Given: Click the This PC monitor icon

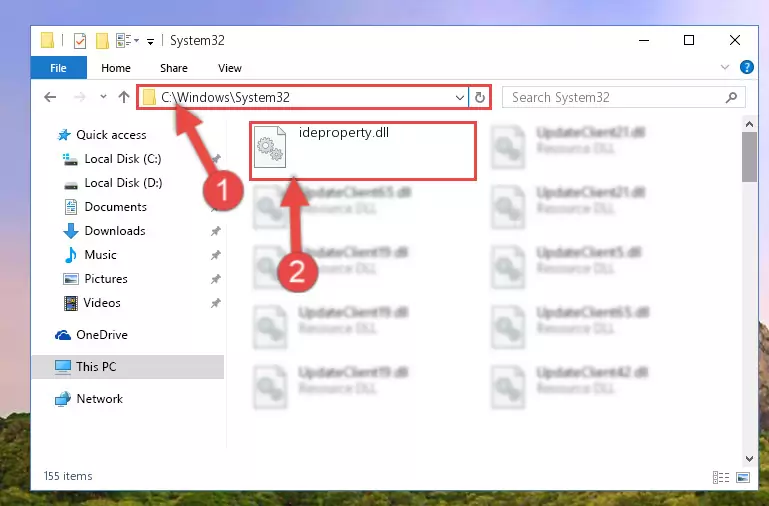Looking at the screenshot, I should 63,367.
